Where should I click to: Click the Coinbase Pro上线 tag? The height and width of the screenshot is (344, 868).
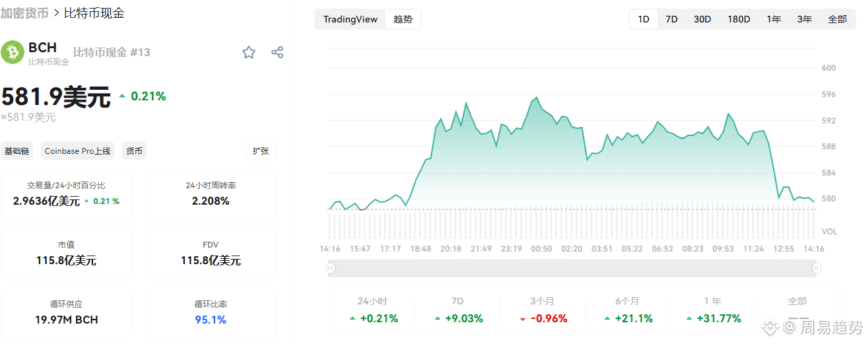[77, 151]
